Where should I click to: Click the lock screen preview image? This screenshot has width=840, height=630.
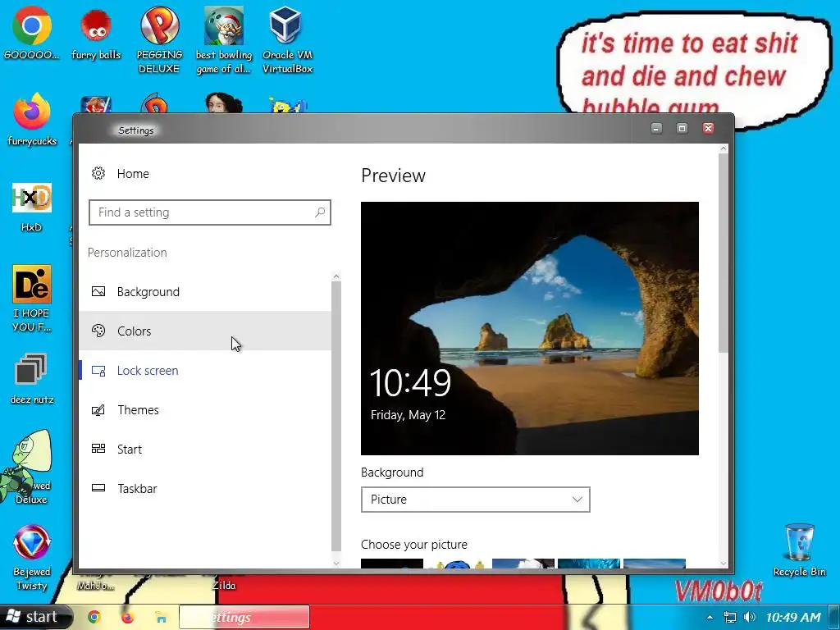530,328
